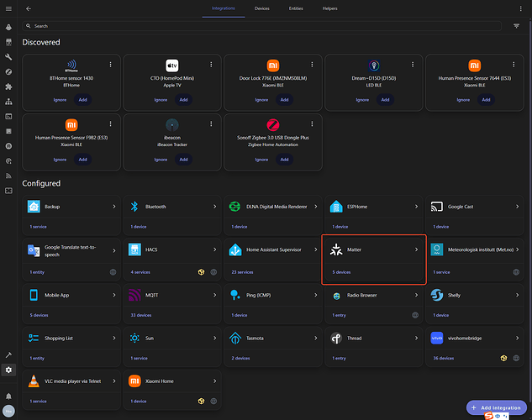
Task: Switch to the Devices tab
Action: [x=262, y=8]
